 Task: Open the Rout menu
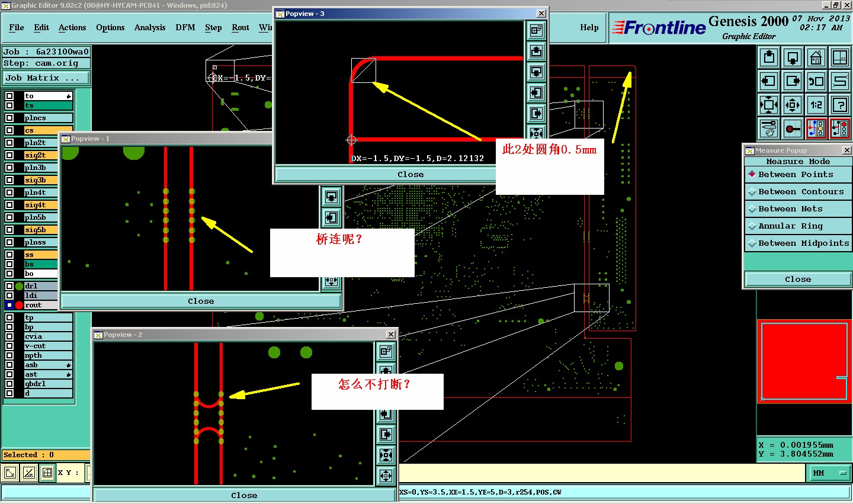[240, 28]
